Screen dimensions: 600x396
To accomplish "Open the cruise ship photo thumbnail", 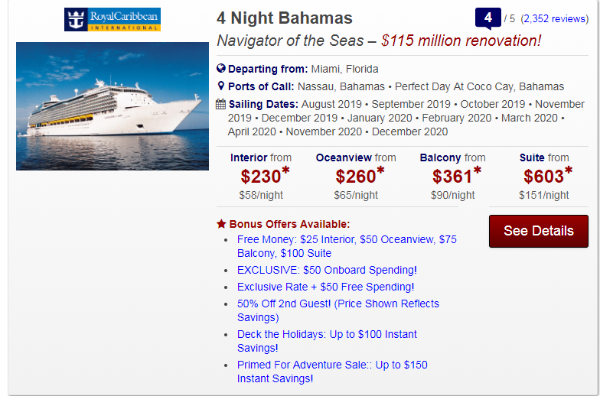I will click(x=112, y=106).
